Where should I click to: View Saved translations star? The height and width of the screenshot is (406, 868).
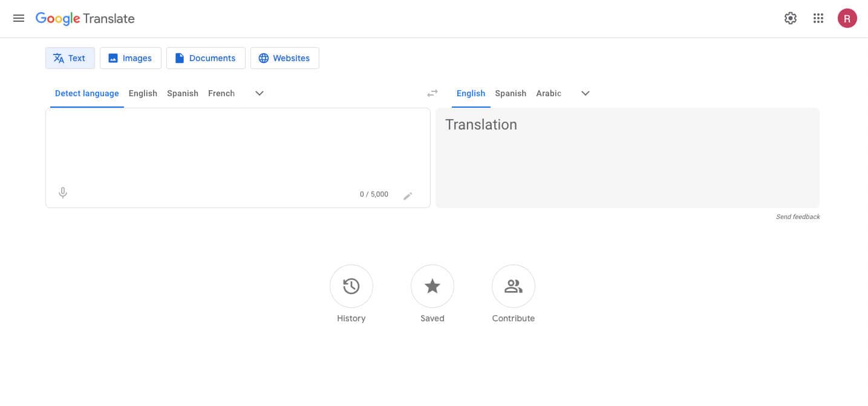pyautogui.click(x=432, y=286)
